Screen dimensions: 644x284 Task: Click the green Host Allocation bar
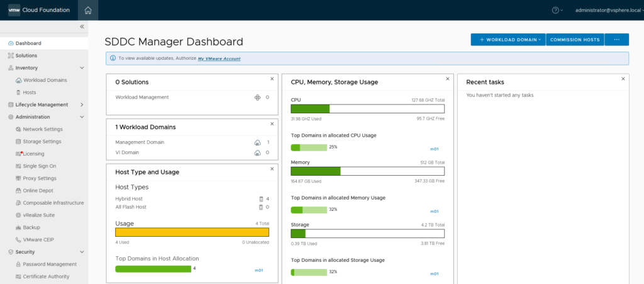(153, 270)
